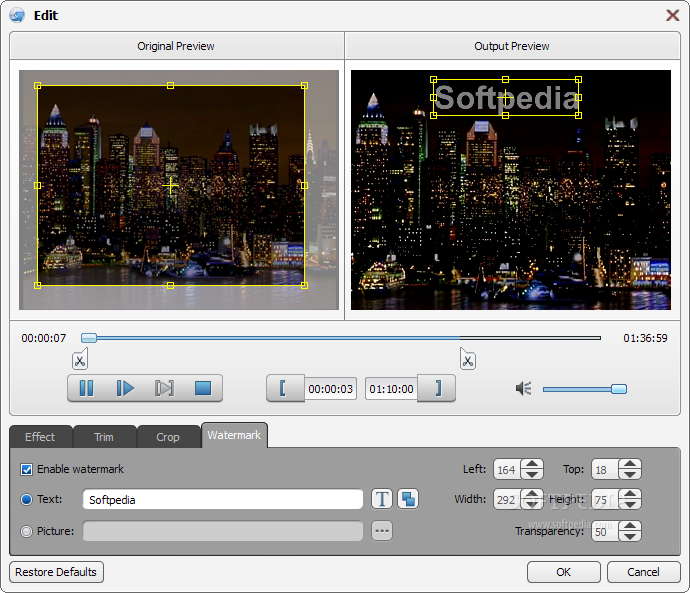Click the volume slider handle
The width and height of the screenshot is (690, 593).
coord(619,389)
